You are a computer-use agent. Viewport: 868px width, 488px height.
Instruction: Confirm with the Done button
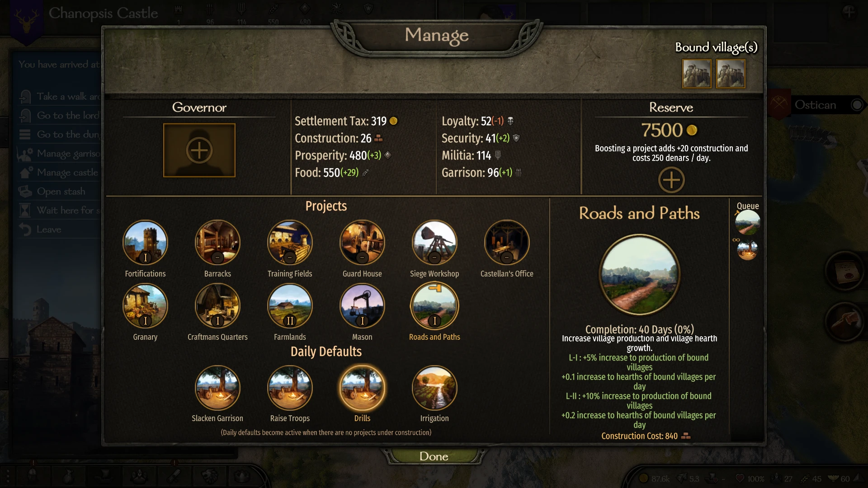tap(434, 456)
